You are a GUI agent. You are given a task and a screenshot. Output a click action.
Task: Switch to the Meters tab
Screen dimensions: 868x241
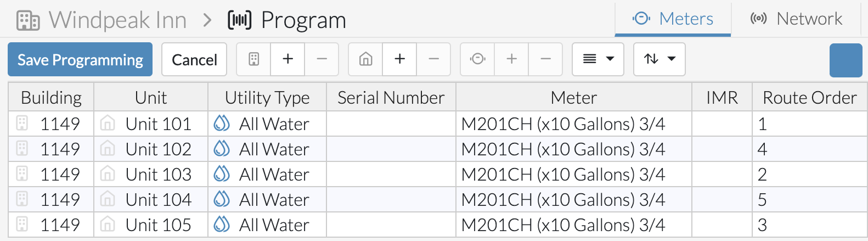click(673, 19)
